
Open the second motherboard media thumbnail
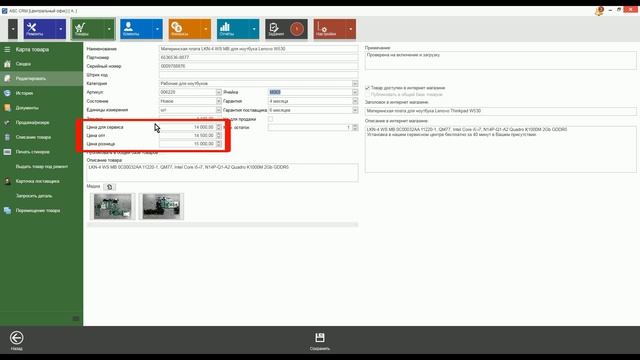point(161,207)
